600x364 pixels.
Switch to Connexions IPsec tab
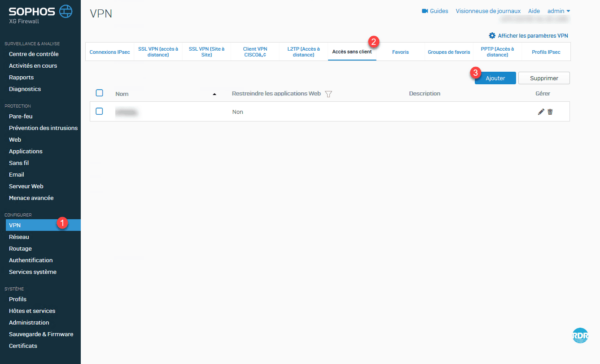(x=109, y=52)
